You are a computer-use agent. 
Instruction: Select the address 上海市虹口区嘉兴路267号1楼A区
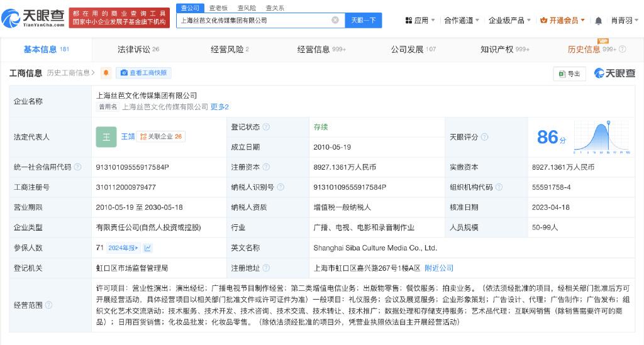[367, 268]
